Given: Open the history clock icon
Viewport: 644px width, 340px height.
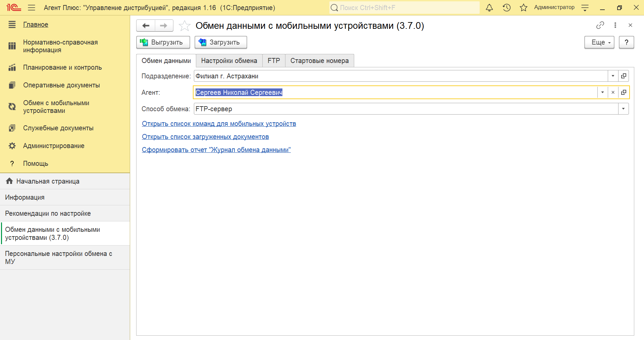Looking at the screenshot, I should point(506,8).
